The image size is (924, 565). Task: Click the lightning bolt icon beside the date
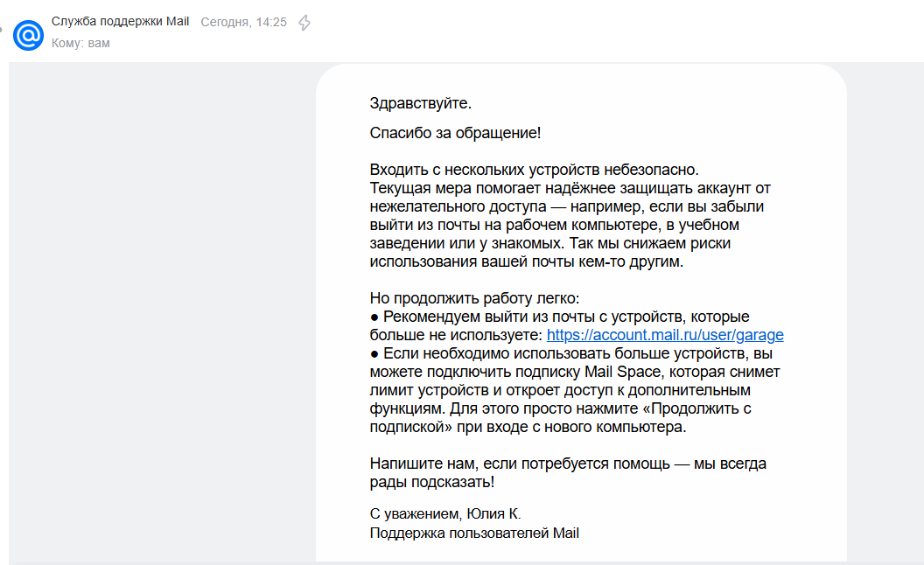click(304, 23)
